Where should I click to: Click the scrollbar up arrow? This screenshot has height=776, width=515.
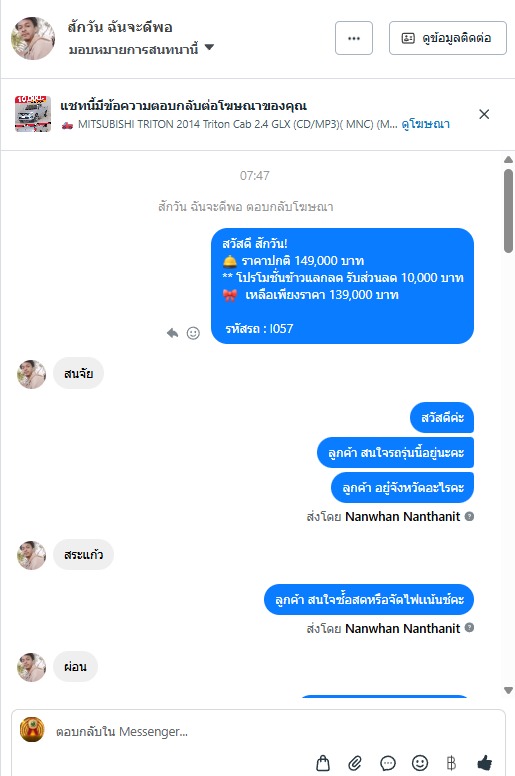[x=508, y=159]
